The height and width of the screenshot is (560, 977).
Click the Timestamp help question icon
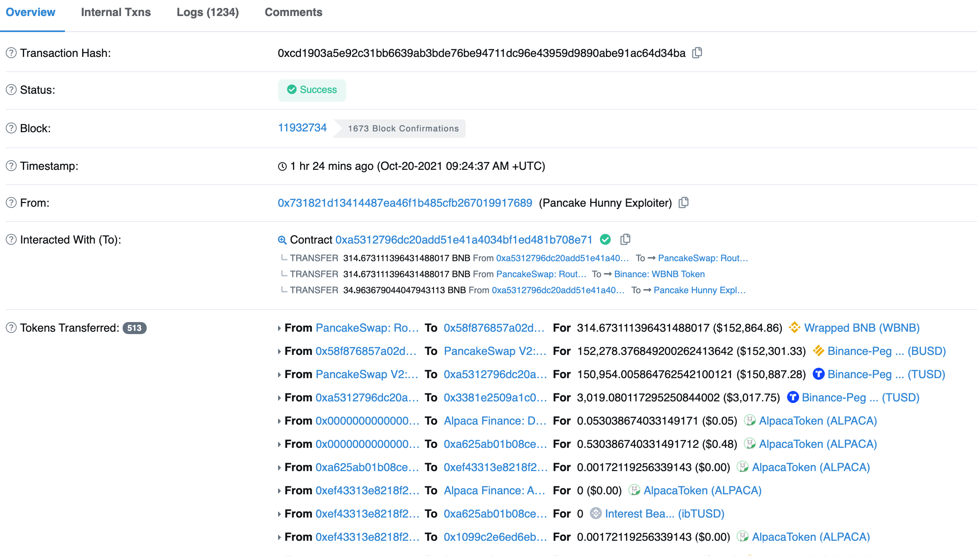point(11,166)
